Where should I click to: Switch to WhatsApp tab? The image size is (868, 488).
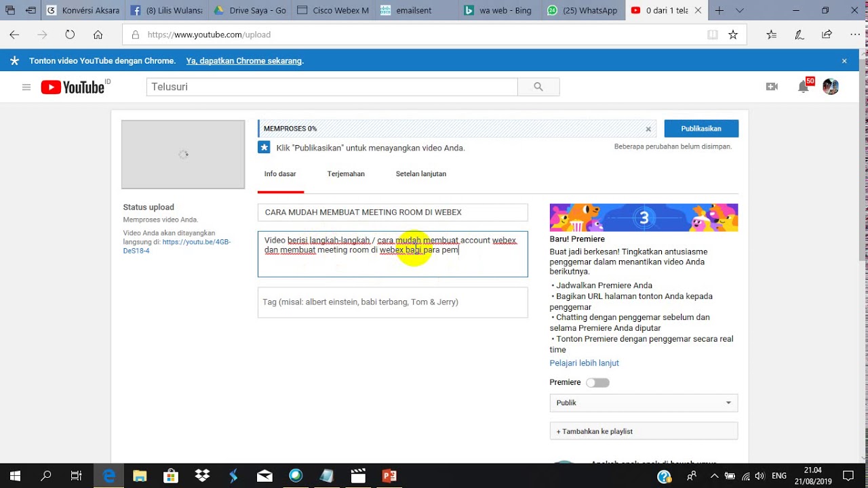tap(582, 10)
